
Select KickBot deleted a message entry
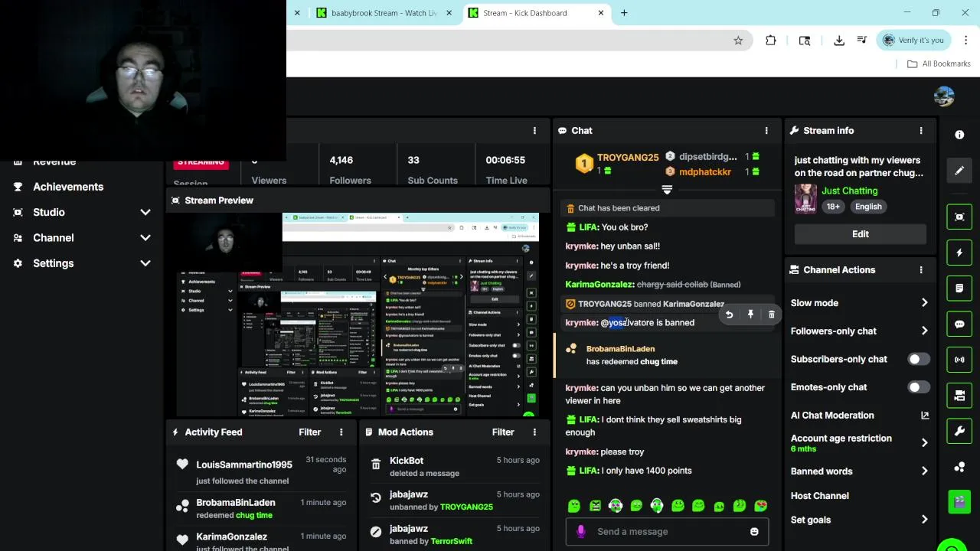pyautogui.click(x=455, y=467)
